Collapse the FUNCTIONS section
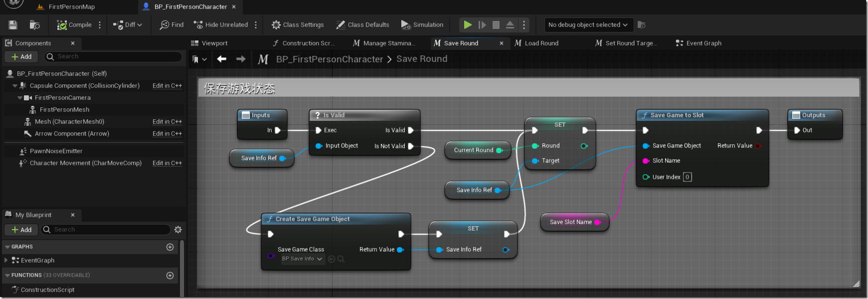The height and width of the screenshot is (299, 868). pos(7,276)
